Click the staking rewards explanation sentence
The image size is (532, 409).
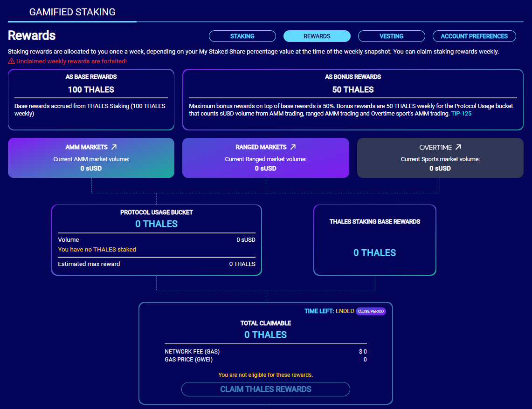254,52
